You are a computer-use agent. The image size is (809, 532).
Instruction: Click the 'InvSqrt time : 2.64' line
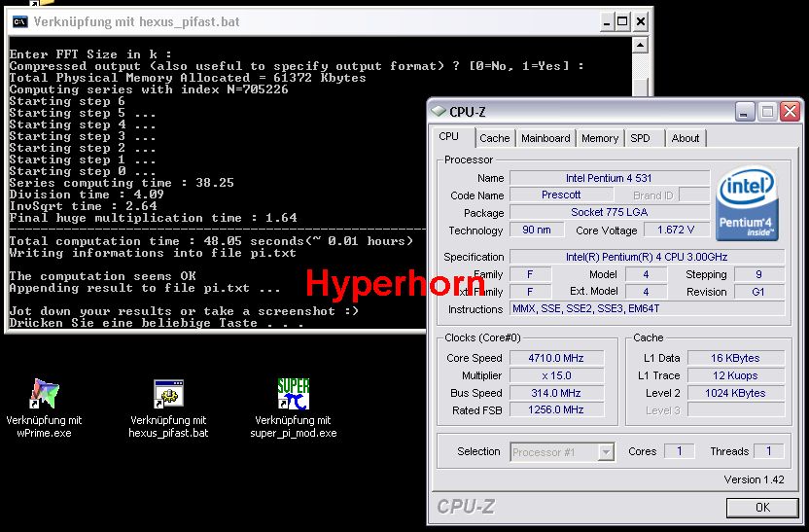tap(83, 206)
